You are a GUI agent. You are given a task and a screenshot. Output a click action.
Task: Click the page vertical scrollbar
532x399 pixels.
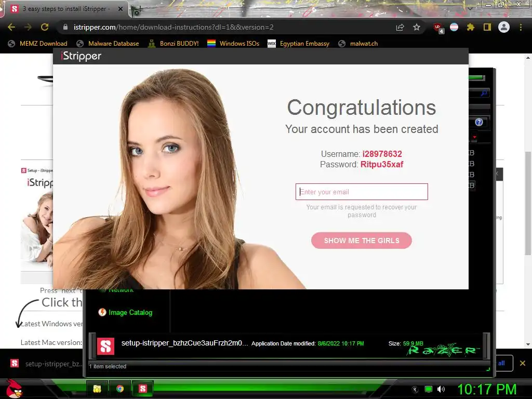[528, 203]
